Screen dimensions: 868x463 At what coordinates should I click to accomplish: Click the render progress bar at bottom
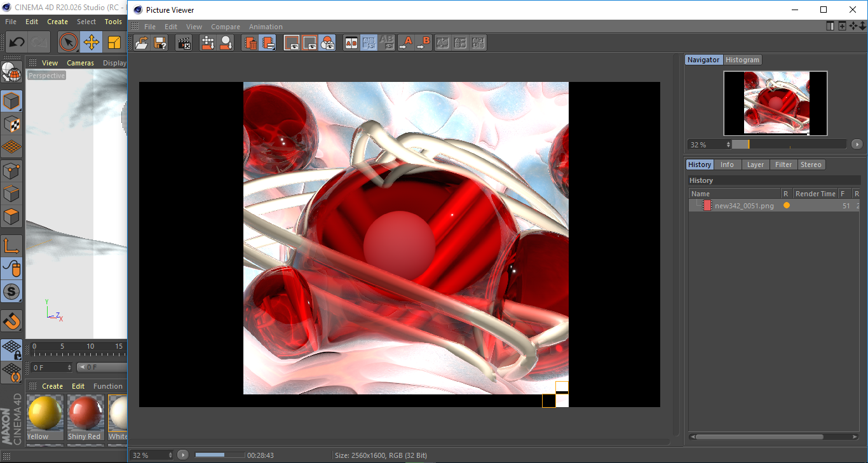(220, 455)
